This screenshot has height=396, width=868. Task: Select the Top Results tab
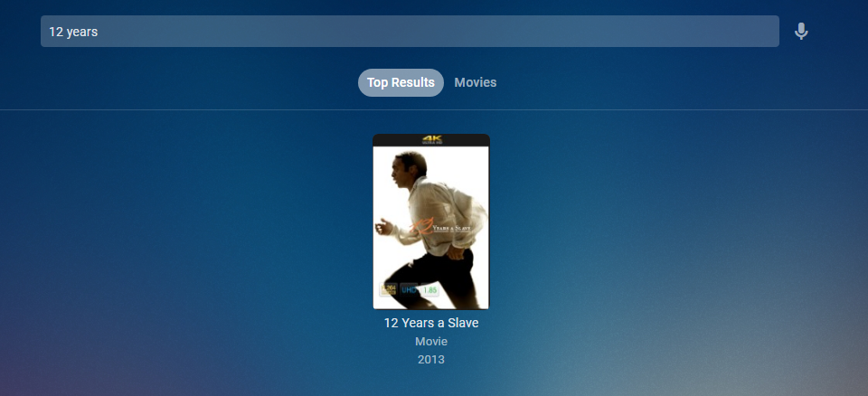click(x=401, y=82)
